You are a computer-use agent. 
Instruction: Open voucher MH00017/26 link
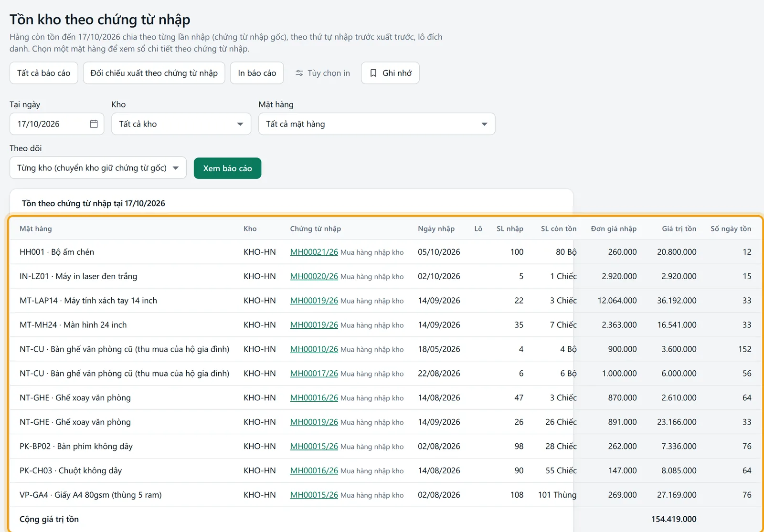point(314,374)
